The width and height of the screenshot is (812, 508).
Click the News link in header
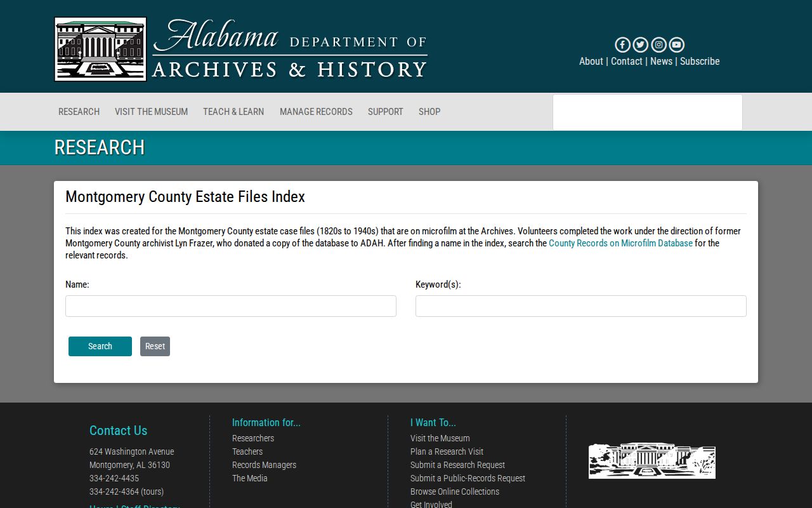[x=661, y=61]
